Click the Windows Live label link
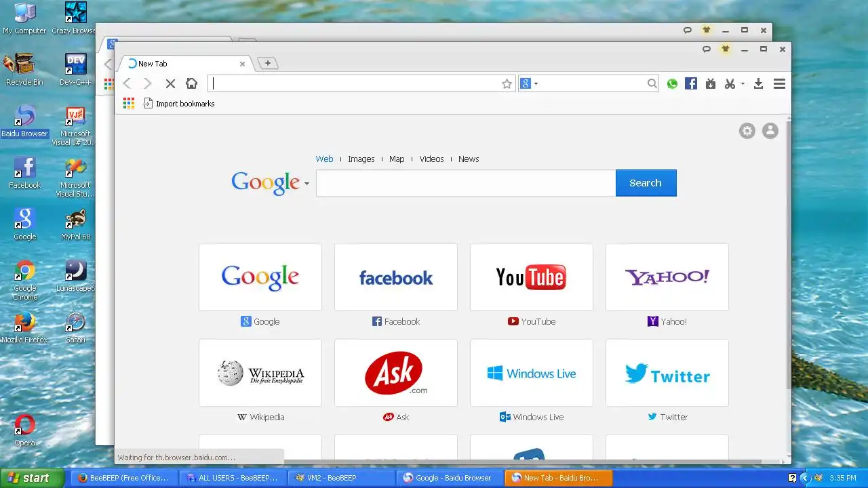Screen dimensions: 868x488 click(x=538, y=417)
